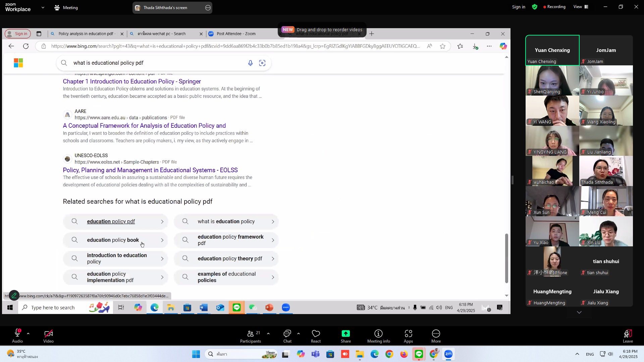Click the Recording indicator
Viewport: 644px width, 362px height.
tap(554, 7)
